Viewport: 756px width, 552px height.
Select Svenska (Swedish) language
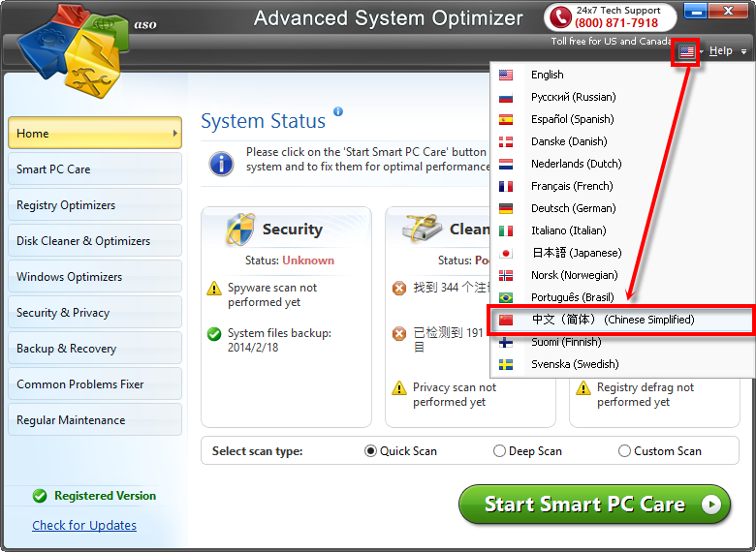(622, 364)
